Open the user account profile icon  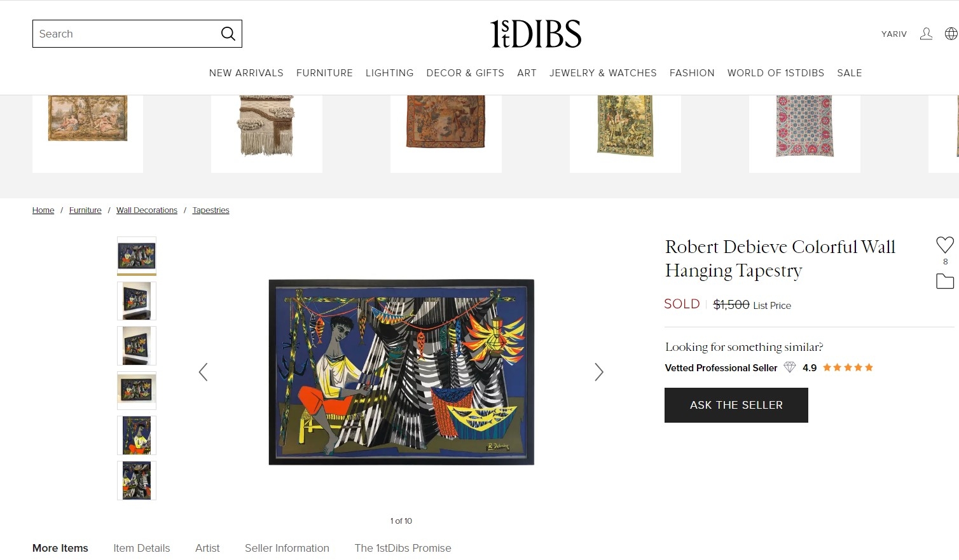coord(926,34)
